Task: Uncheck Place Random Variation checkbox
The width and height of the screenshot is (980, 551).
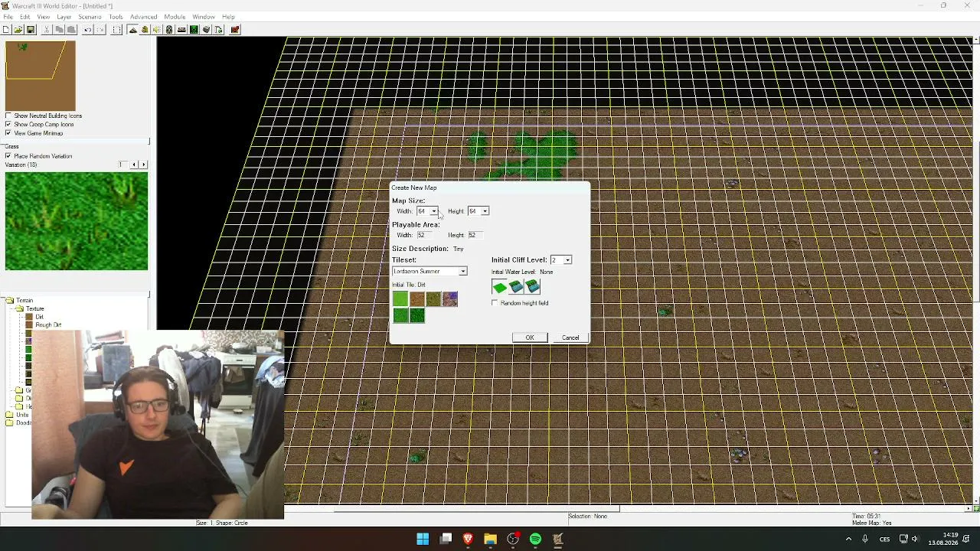Action: pos(8,156)
